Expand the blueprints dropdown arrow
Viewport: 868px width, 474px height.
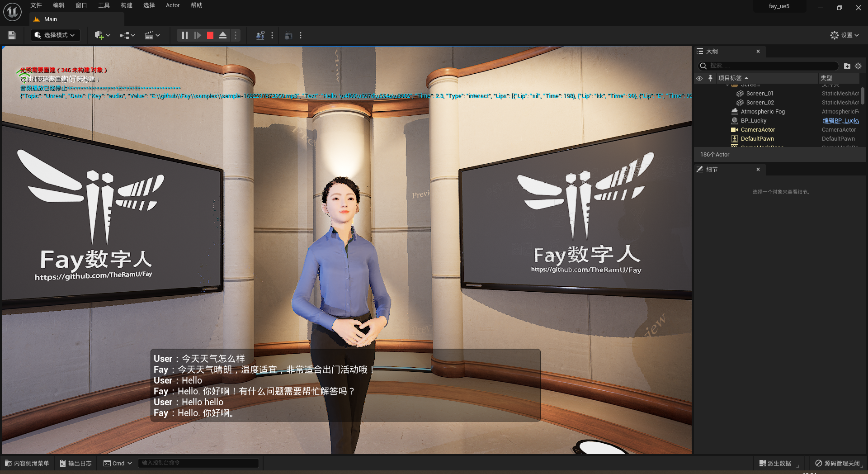pyautogui.click(x=133, y=35)
